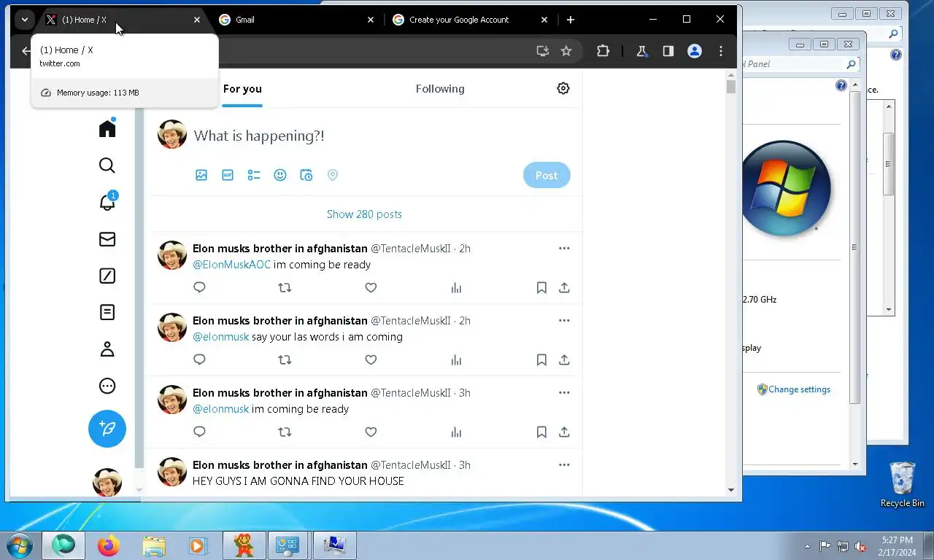Open the More circle icon in sidebar
The height and width of the screenshot is (560, 934).
pyautogui.click(x=107, y=386)
